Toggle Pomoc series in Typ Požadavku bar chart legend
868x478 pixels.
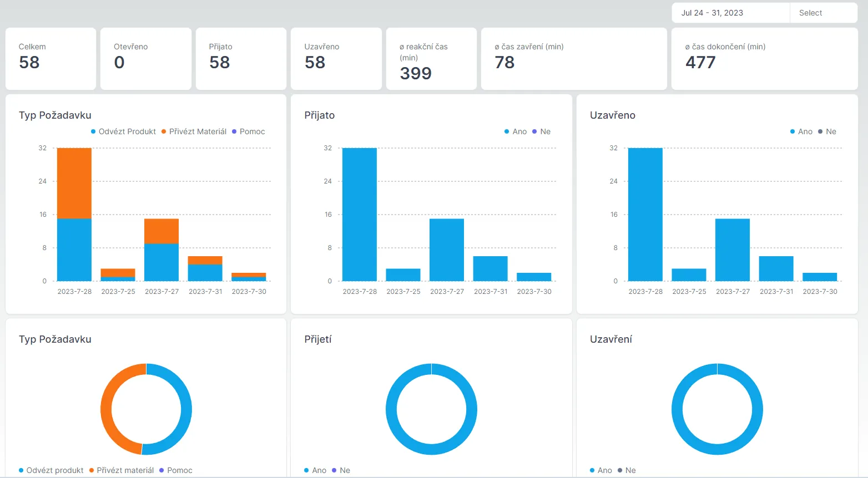(248, 131)
